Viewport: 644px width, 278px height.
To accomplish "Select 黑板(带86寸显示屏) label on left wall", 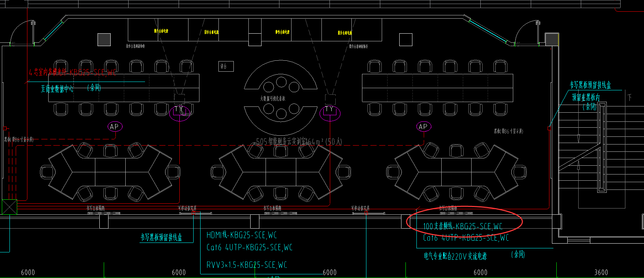I will click(x=19, y=139).
